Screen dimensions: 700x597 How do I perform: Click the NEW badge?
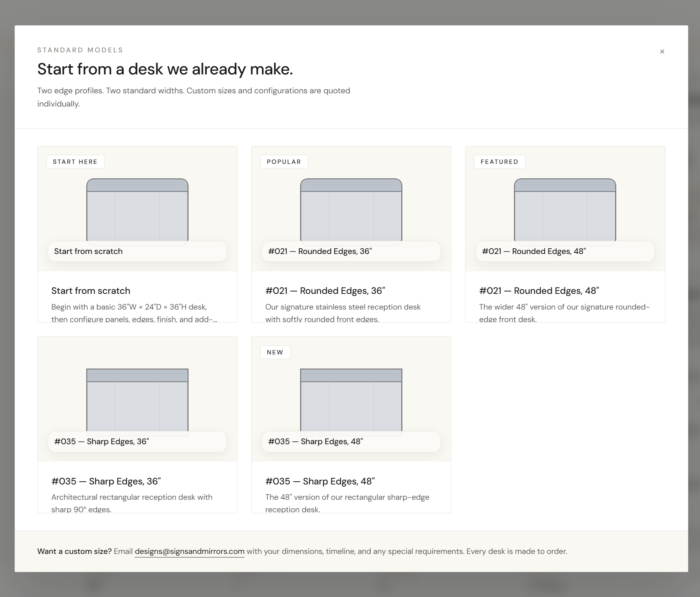(x=275, y=352)
